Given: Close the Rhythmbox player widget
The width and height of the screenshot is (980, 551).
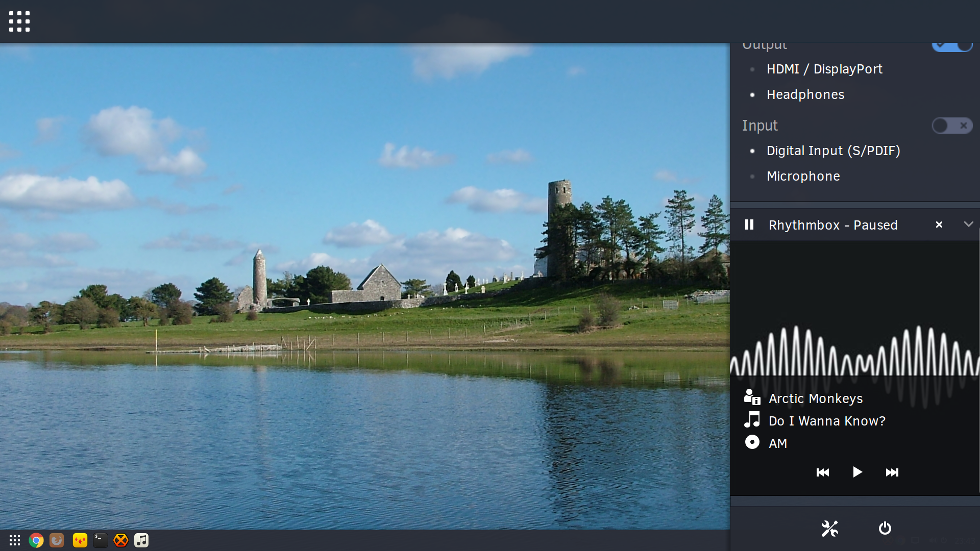Looking at the screenshot, I should coord(939,224).
